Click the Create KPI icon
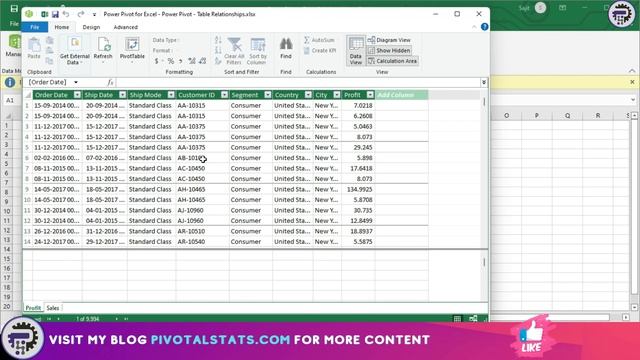 [307, 51]
